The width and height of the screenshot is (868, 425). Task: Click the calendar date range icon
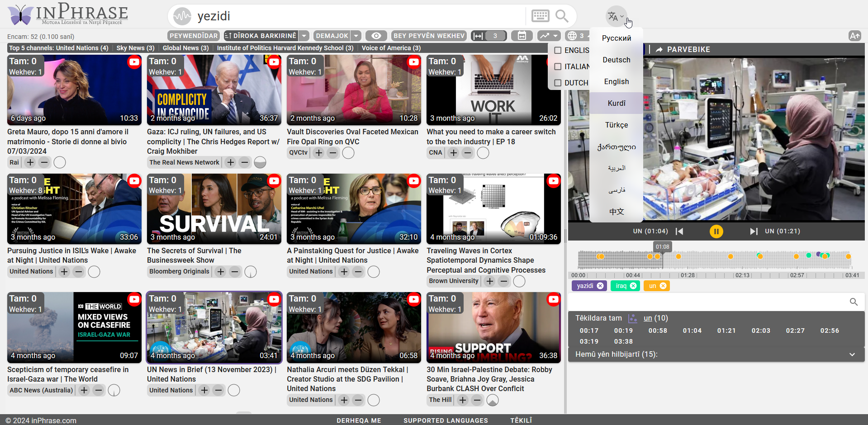coord(522,36)
